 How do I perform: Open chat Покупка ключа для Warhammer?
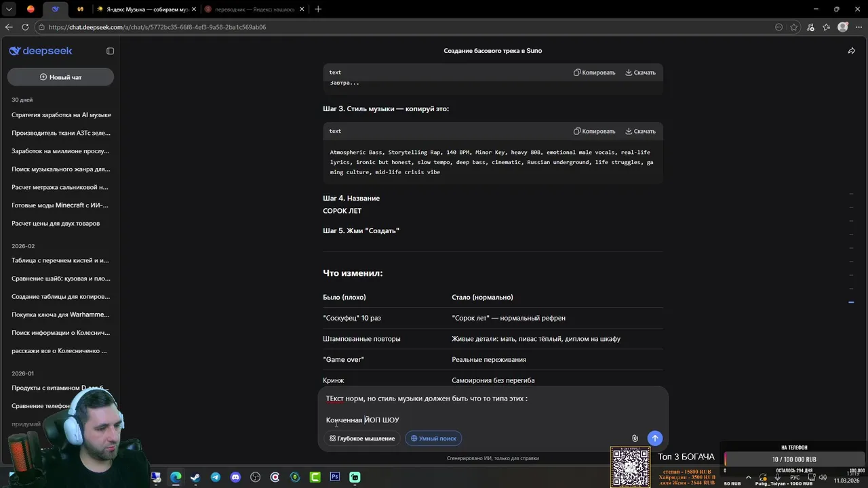coord(61,314)
